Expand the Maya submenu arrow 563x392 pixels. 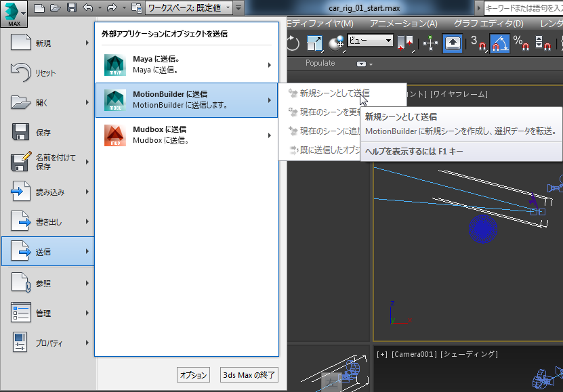pyautogui.click(x=269, y=65)
